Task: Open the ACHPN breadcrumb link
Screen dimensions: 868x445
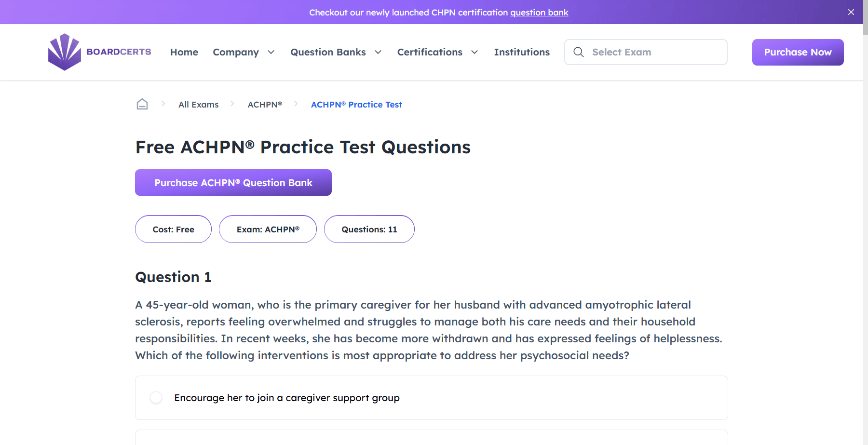Action: (265, 105)
